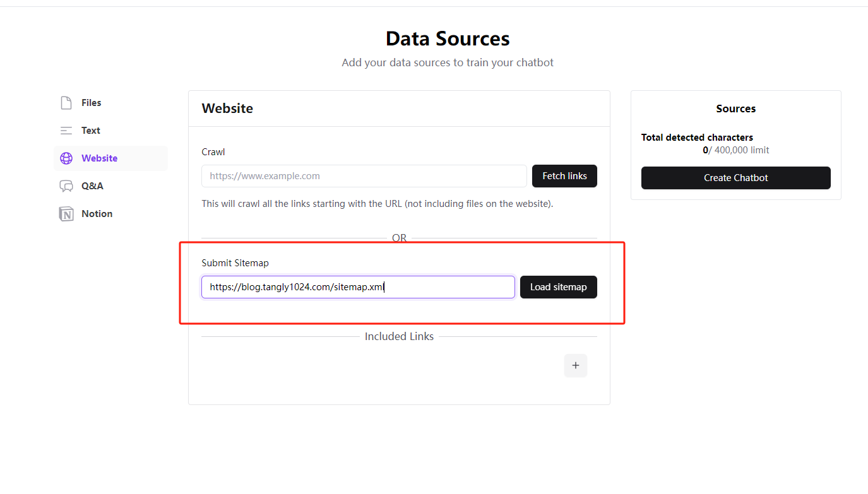Open the Text data source tab
The height and width of the screenshot is (494, 868).
coord(110,131)
